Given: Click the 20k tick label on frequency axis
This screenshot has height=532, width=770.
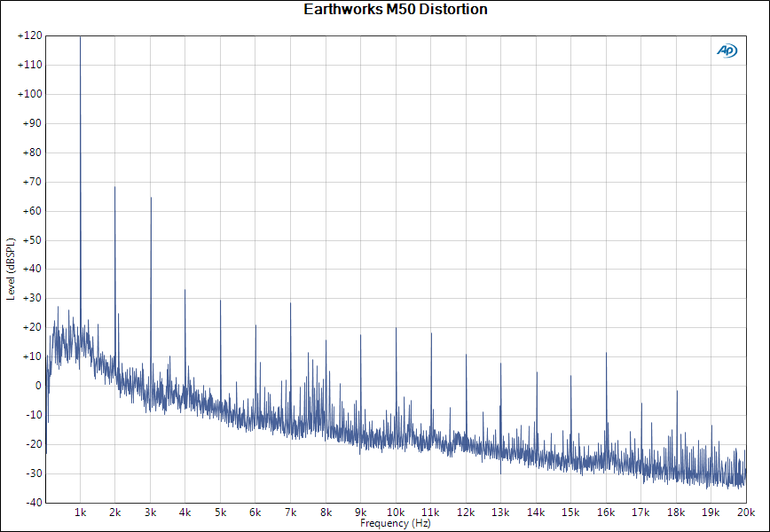Looking at the screenshot, I should pyautogui.click(x=745, y=512).
